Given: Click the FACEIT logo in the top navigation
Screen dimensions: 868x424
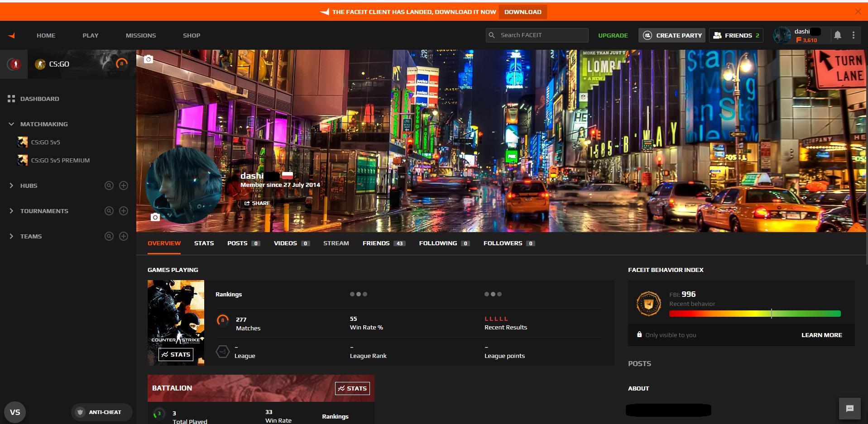Looking at the screenshot, I should pyautogui.click(x=12, y=35).
